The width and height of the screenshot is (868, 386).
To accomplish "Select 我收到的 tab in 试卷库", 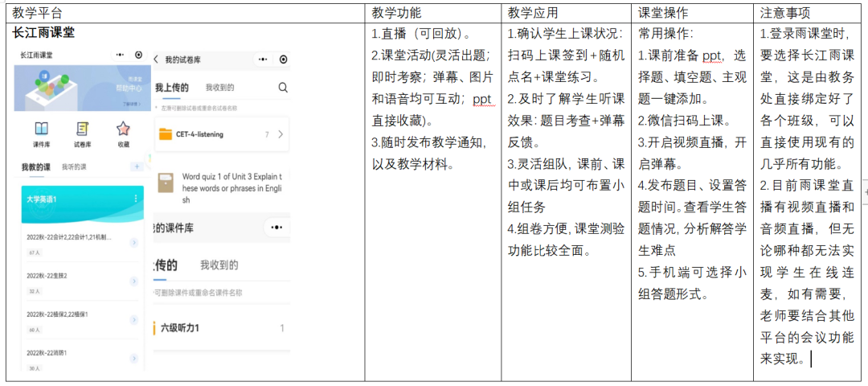I will point(219,88).
